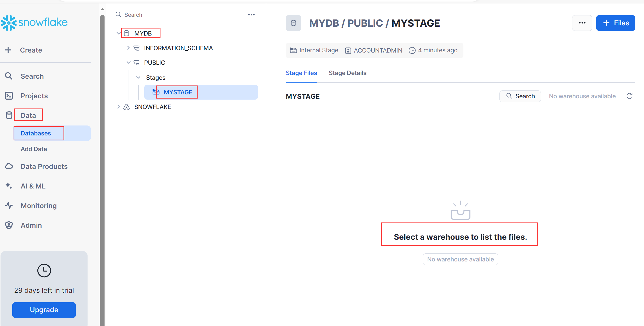644x326 pixels.
Task: Click the Search button in the MYSTAGE panel
Action: [520, 96]
